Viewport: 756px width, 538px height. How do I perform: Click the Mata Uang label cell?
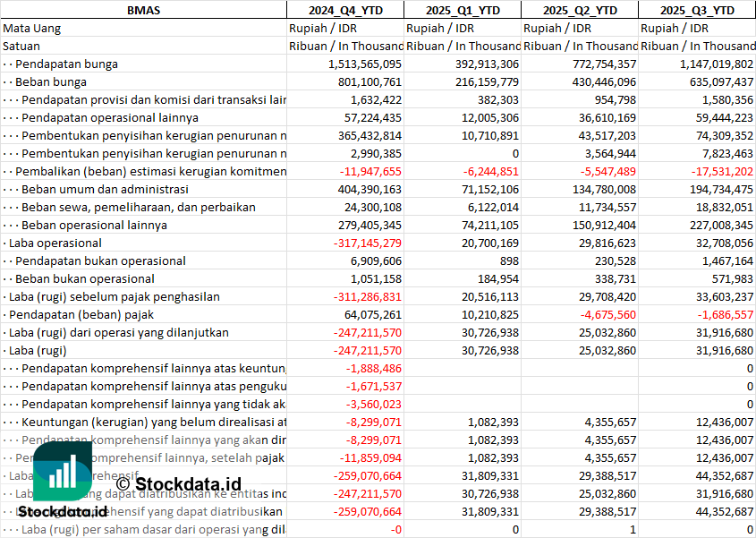(x=32, y=29)
